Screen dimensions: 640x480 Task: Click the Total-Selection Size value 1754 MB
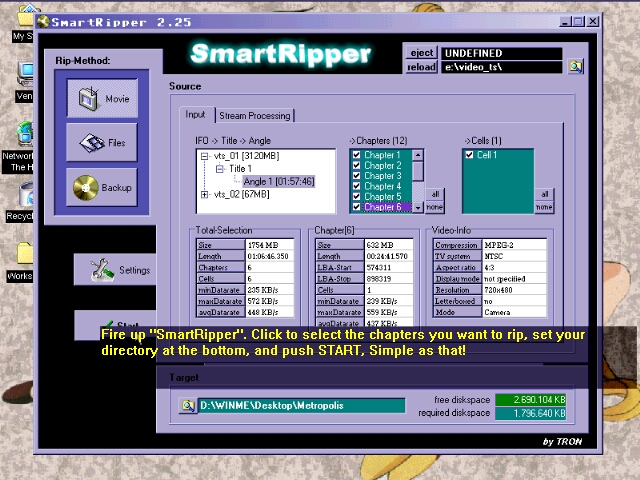[270, 245]
